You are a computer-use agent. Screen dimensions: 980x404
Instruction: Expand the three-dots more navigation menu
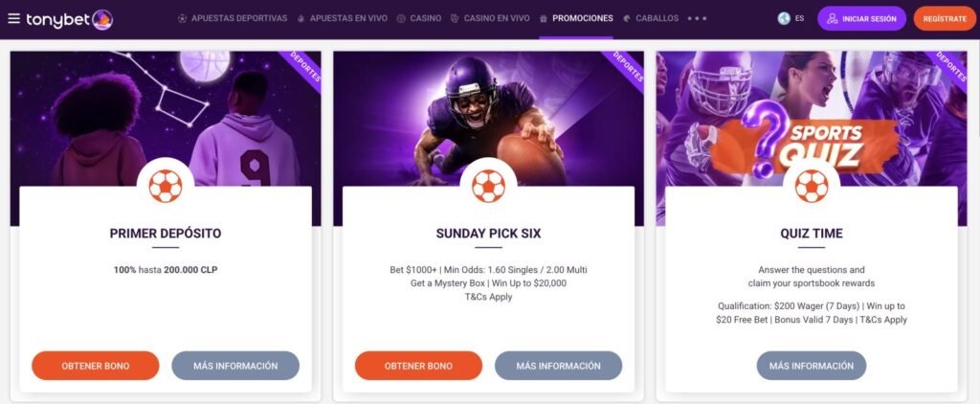pyautogui.click(x=697, y=19)
